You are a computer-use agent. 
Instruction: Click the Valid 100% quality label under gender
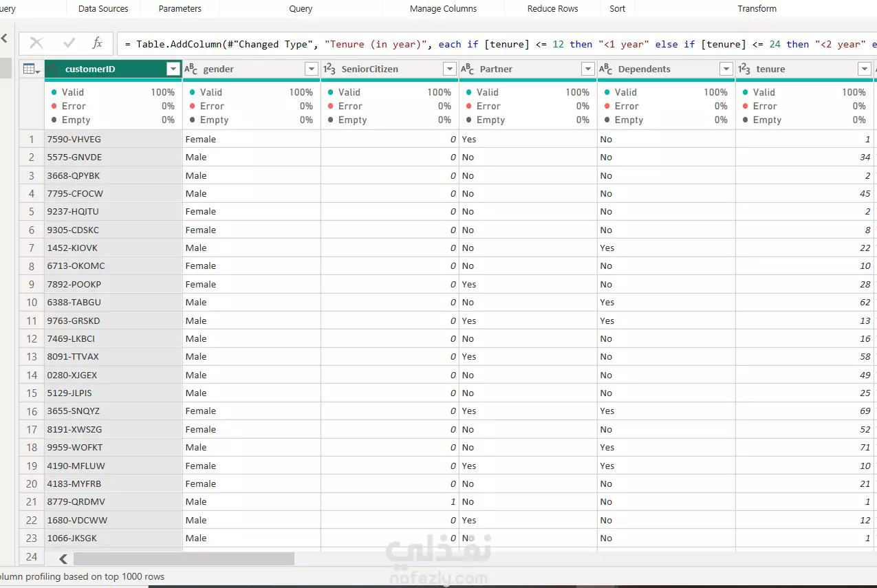(251, 92)
